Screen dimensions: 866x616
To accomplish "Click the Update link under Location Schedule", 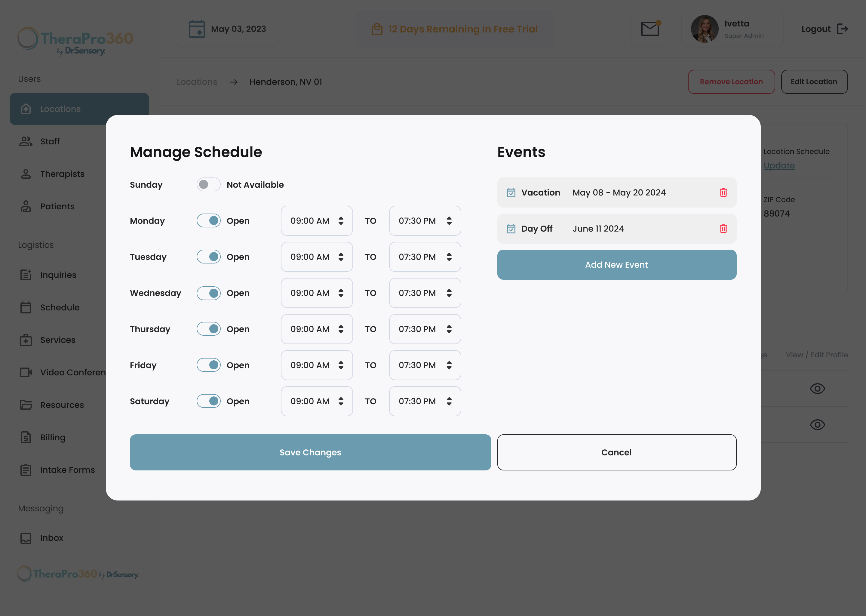I will tap(779, 165).
